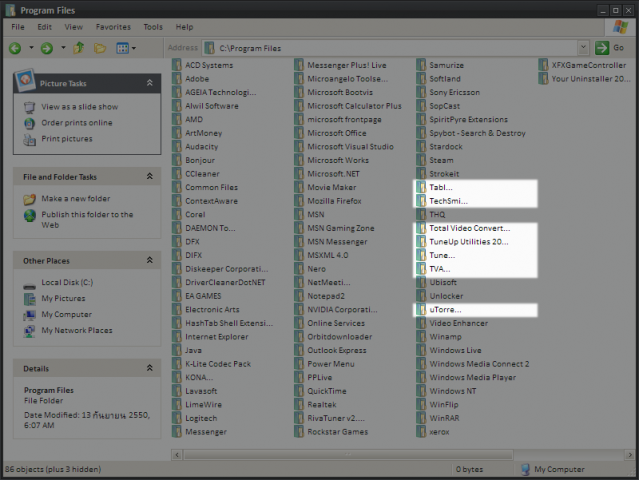Select the QuickTime folder icon
The width and height of the screenshot is (639, 480).
click(299, 391)
